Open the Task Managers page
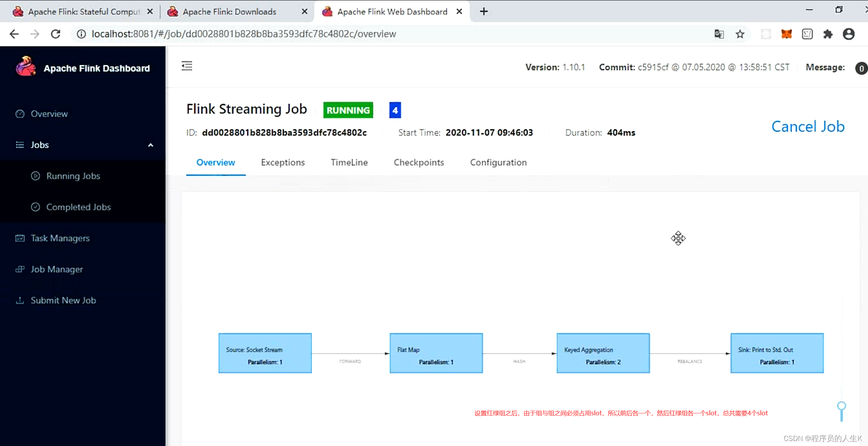Viewport: 868px width, 446px height. [60, 238]
